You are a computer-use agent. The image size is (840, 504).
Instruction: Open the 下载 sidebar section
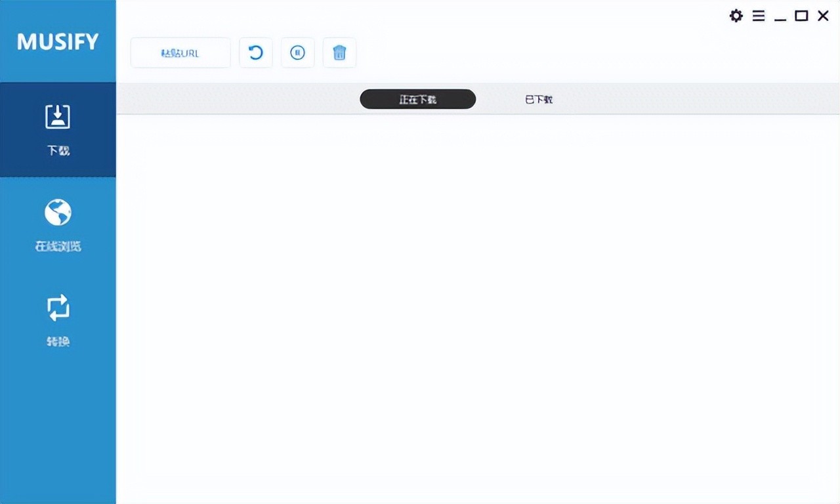pyautogui.click(x=58, y=130)
